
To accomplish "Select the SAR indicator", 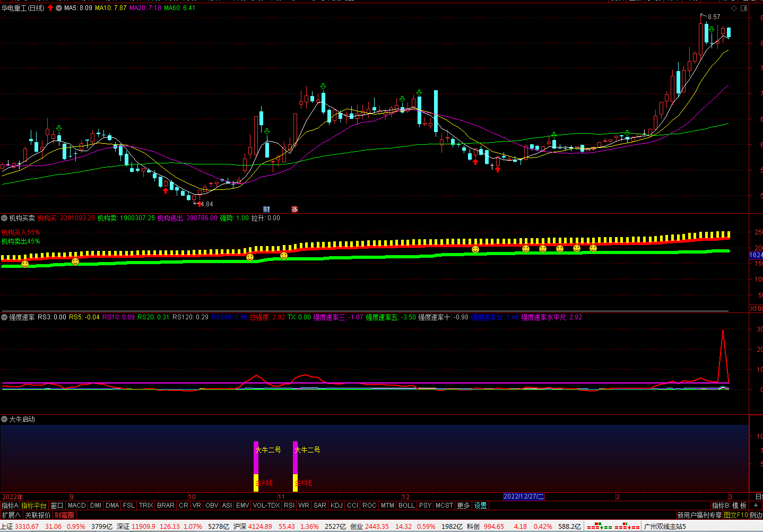I will point(320,505).
